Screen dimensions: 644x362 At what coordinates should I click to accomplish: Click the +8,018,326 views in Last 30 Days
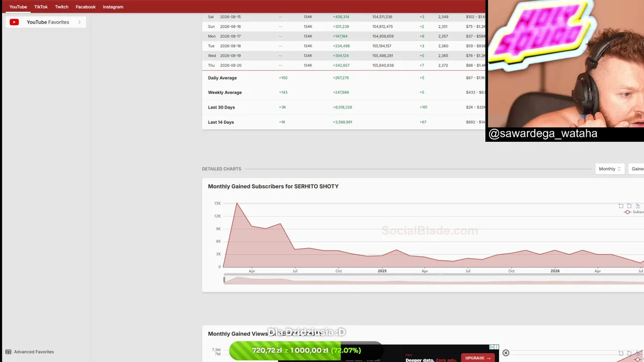(342, 108)
